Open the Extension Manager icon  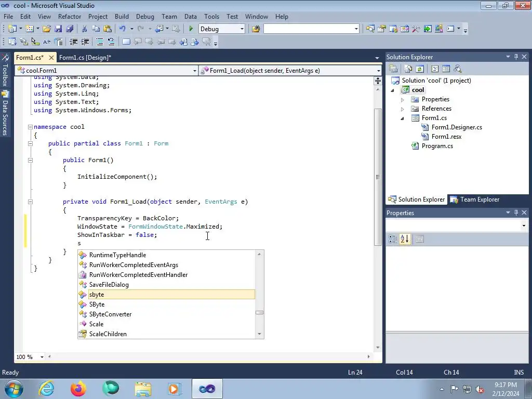[x=438, y=29]
